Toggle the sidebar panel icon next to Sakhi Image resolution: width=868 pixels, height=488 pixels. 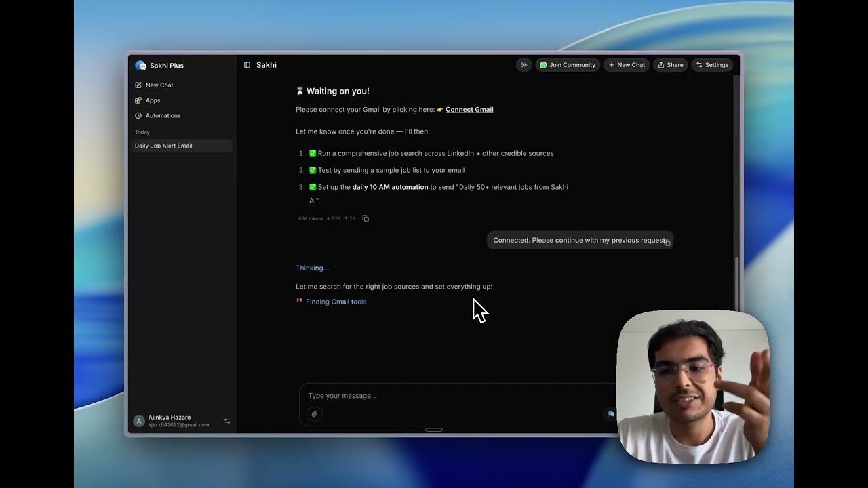point(247,65)
